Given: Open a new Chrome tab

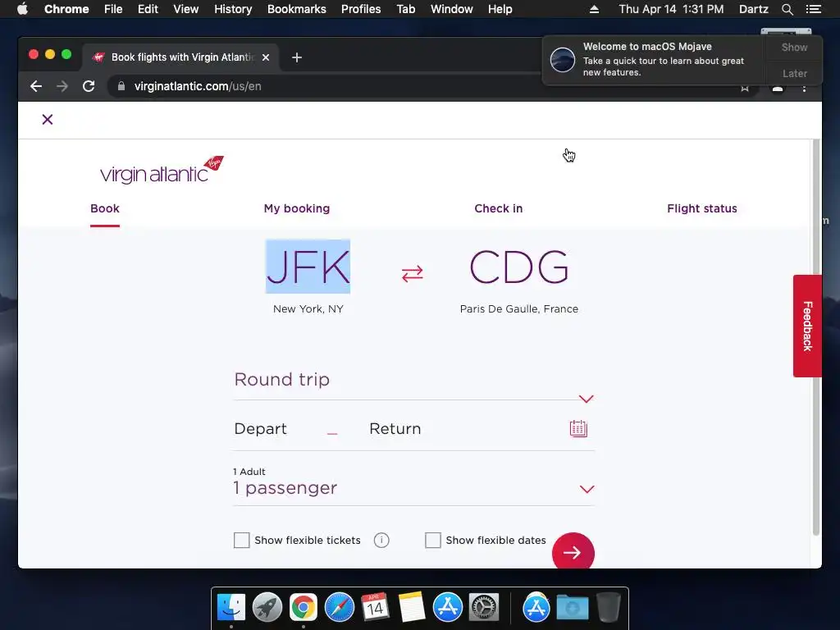Looking at the screenshot, I should click(297, 57).
